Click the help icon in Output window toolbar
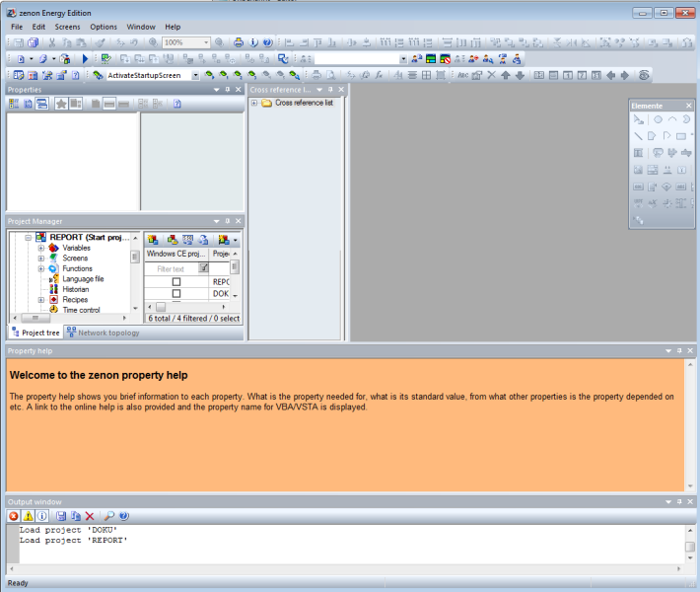Image resolution: width=700 pixels, height=592 pixels. [x=123, y=516]
